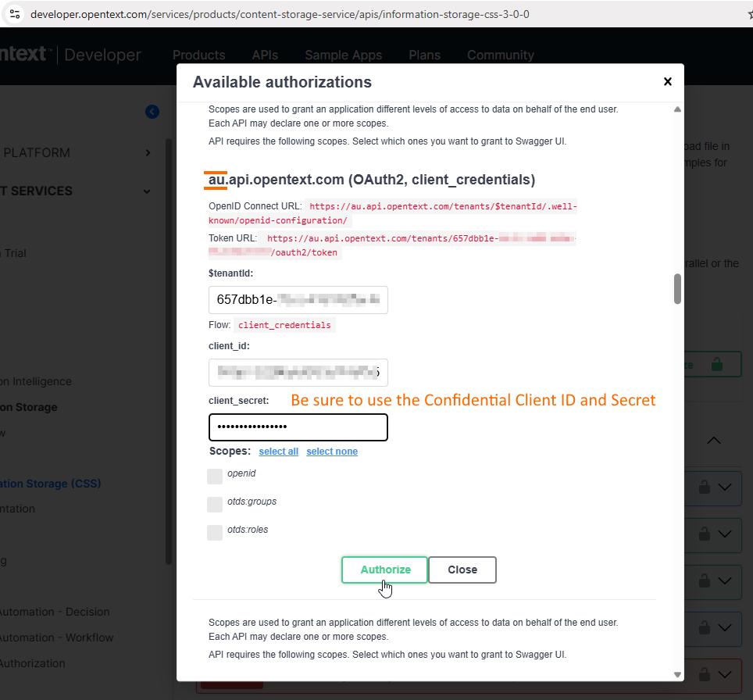Expand the first endpoint row chevron
This screenshot has width=753, height=700.
pyautogui.click(x=725, y=487)
